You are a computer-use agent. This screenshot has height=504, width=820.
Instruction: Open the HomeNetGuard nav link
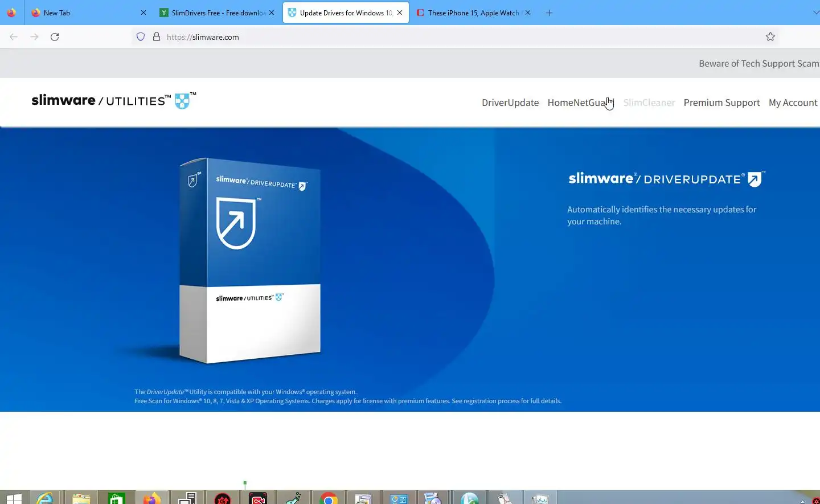(580, 103)
